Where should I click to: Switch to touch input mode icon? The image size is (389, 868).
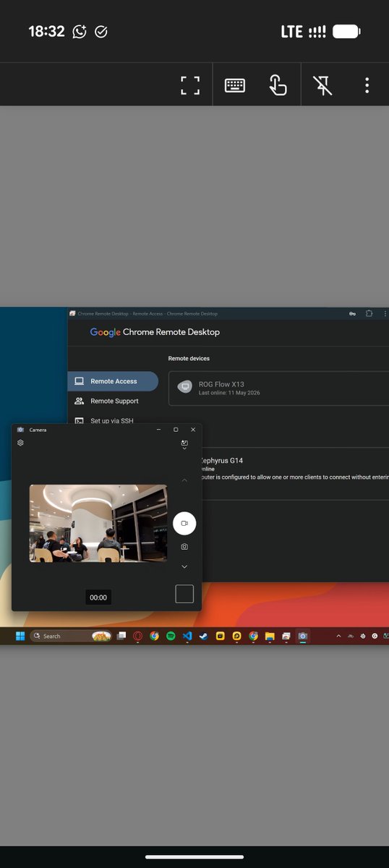278,85
